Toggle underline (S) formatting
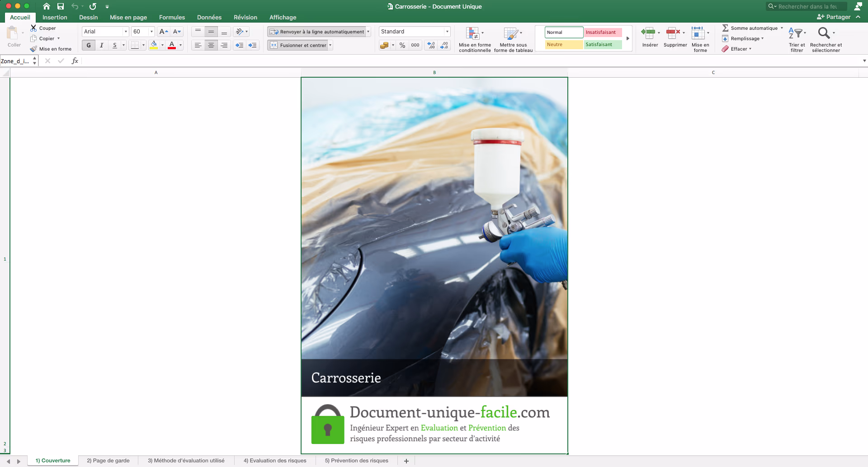The width and height of the screenshot is (868, 467). 115,45
